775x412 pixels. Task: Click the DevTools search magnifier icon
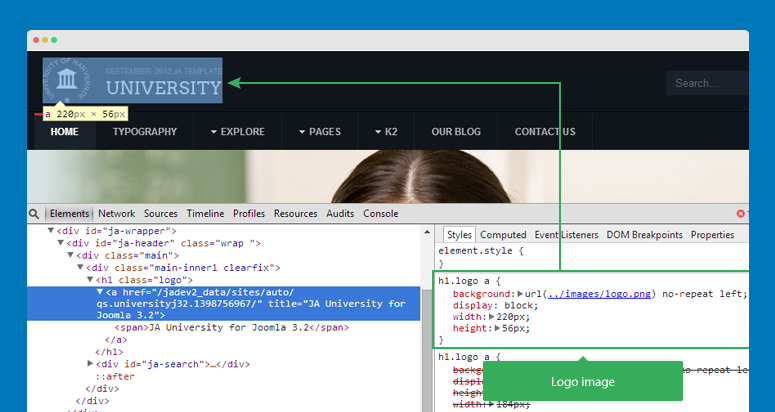click(34, 214)
